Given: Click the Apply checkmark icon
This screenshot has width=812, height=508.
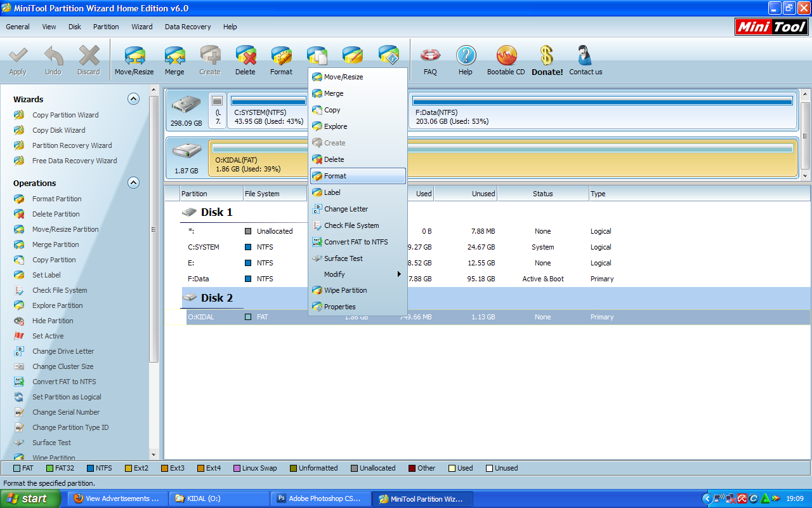Looking at the screenshot, I should pyautogui.click(x=18, y=56).
